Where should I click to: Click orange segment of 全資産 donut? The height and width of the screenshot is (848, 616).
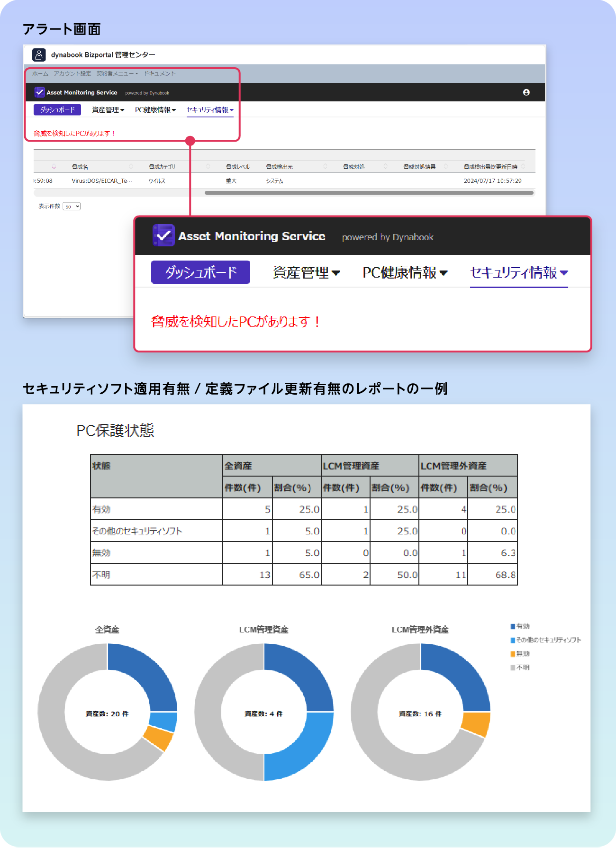(x=159, y=739)
